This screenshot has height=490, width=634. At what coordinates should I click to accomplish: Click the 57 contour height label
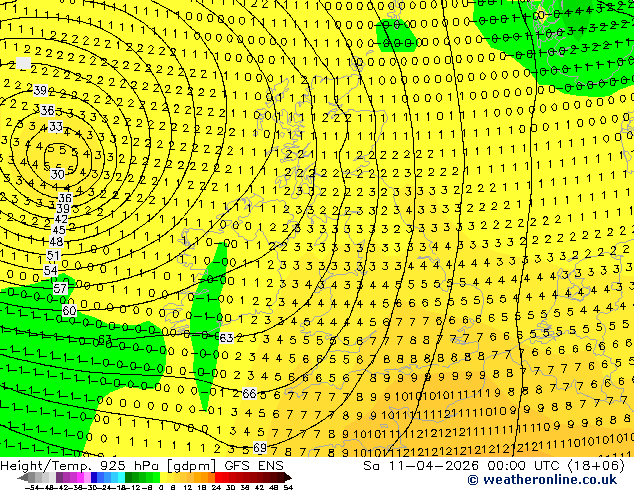(60, 288)
